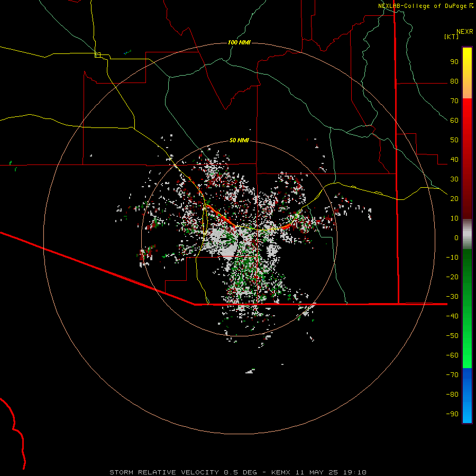Click the -80 value on the velocity scale
The image size is (476, 476).
coord(452,395)
